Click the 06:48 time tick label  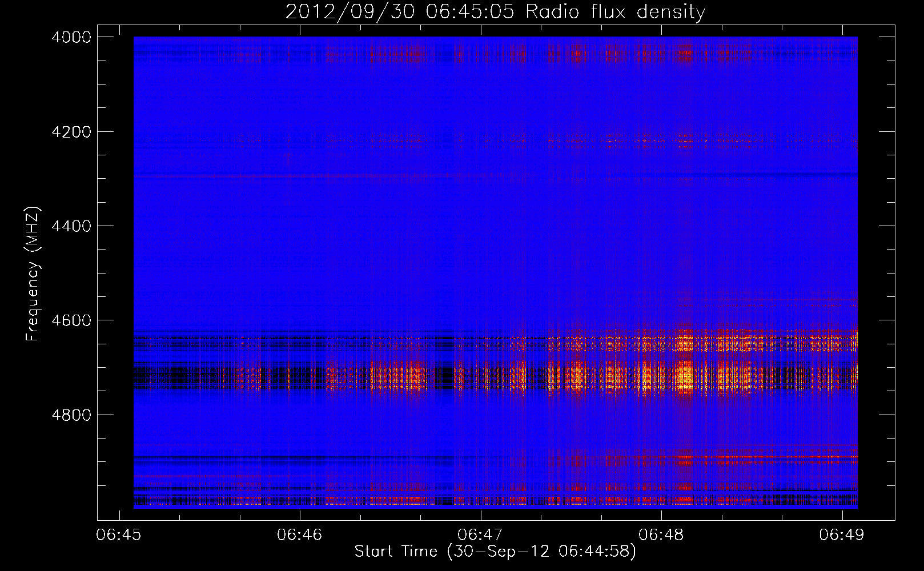661,535
